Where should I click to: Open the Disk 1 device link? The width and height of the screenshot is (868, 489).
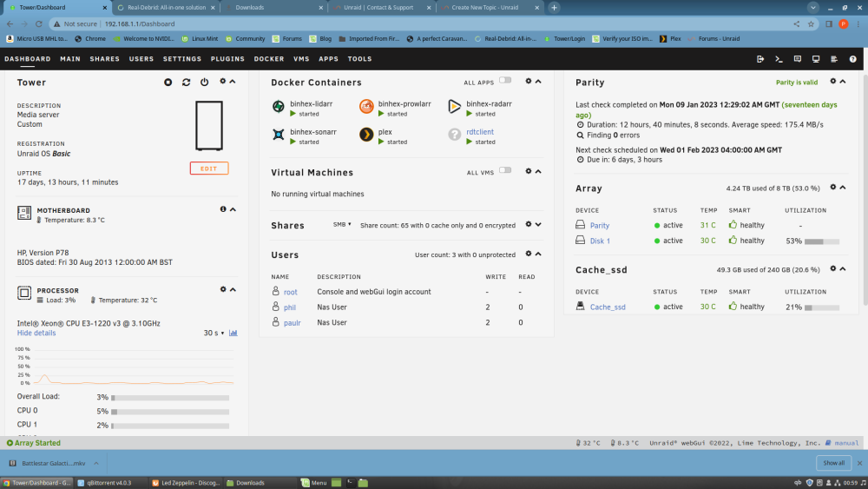pyautogui.click(x=600, y=241)
